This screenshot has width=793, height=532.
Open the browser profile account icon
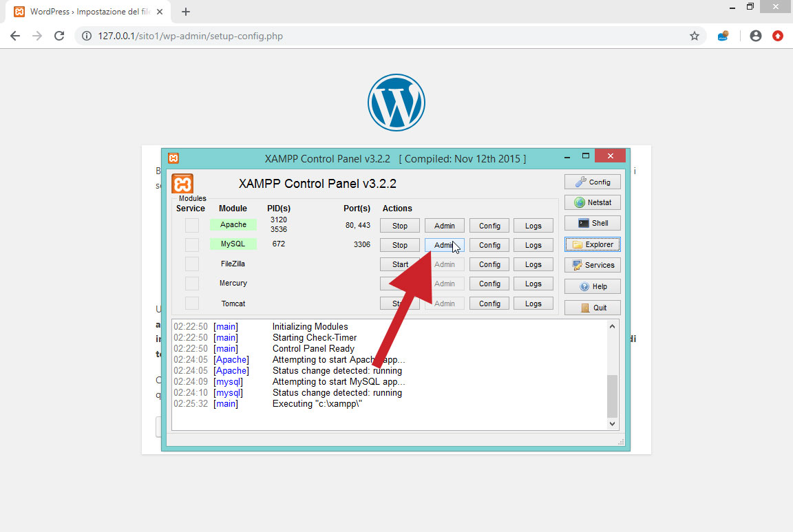click(x=756, y=36)
